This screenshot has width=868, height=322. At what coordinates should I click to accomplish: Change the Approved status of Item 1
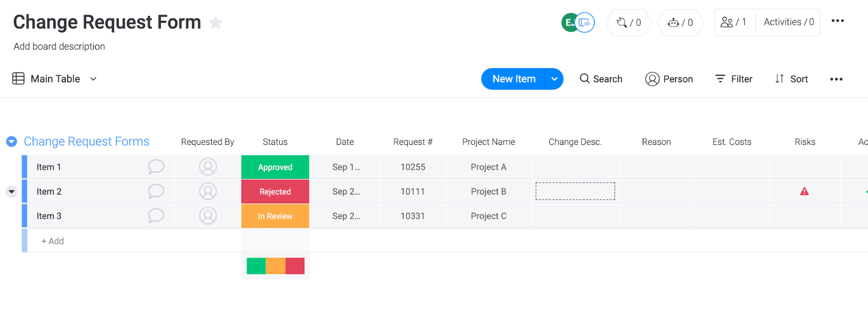275,167
